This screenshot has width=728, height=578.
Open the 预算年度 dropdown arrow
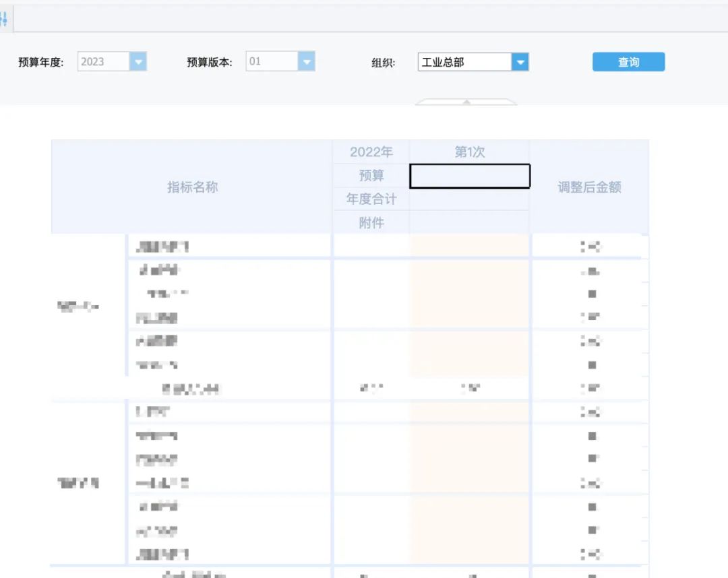[138, 61]
